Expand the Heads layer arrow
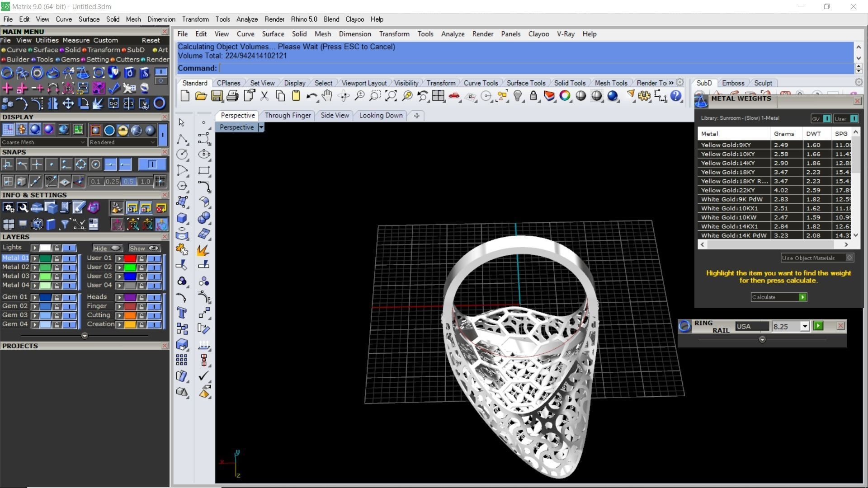This screenshot has width=868, height=488. tap(119, 297)
